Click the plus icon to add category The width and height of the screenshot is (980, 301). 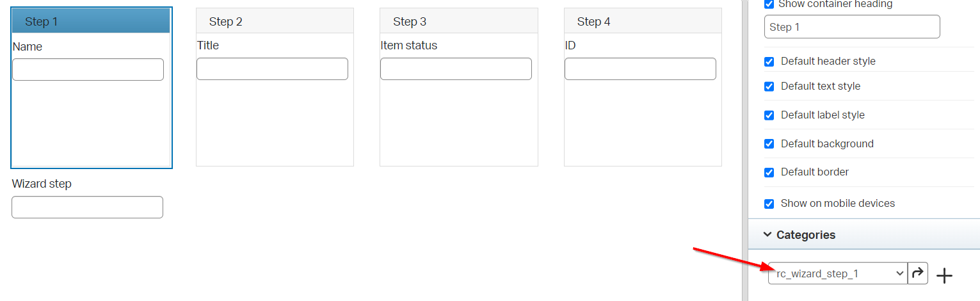pos(944,275)
